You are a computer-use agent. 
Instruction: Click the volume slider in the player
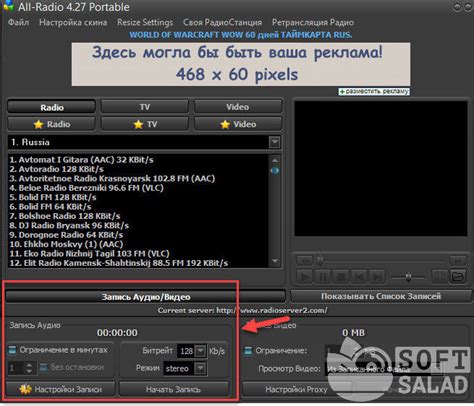(x=408, y=277)
